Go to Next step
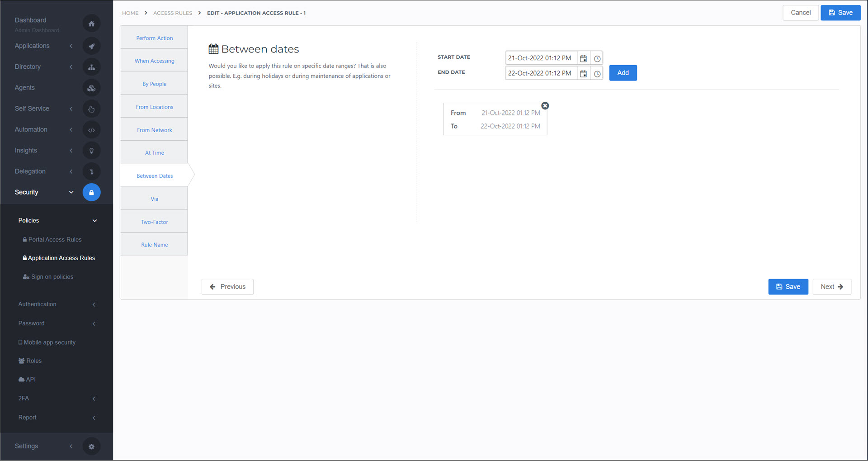Image resolution: width=868 pixels, height=461 pixels. (x=832, y=287)
